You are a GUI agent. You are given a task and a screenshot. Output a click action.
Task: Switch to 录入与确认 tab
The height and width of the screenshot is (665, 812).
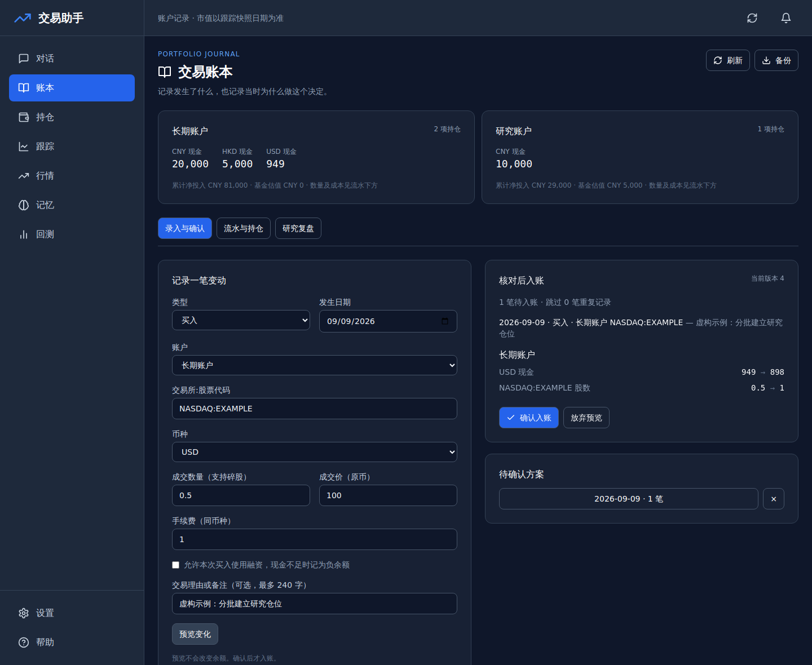pos(185,228)
